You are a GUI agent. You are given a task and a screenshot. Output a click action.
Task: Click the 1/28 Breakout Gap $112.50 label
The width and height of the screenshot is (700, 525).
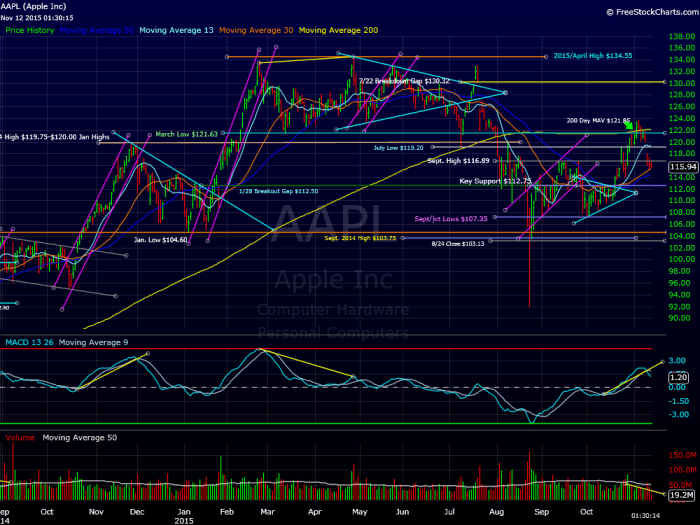[x=279, y=191]
